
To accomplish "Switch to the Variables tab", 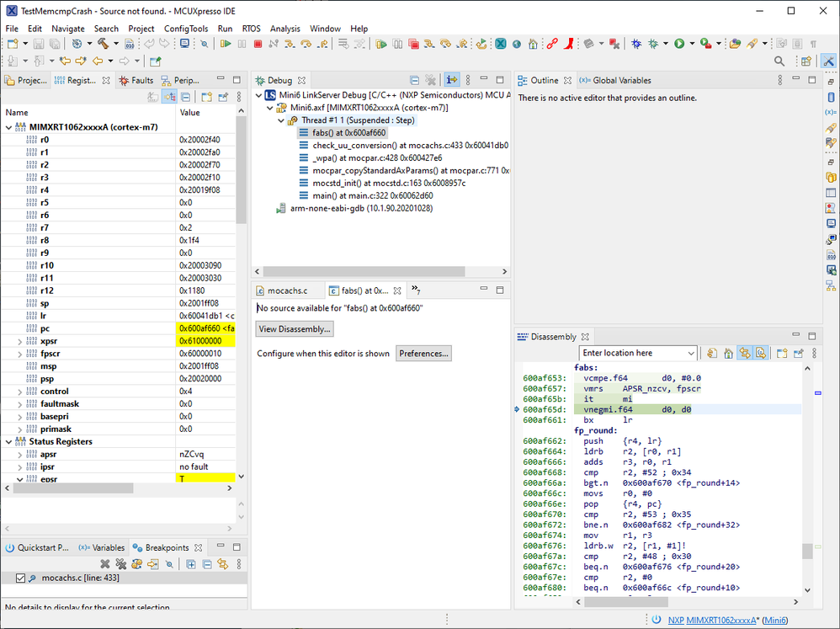I will [x=102, y=547].
